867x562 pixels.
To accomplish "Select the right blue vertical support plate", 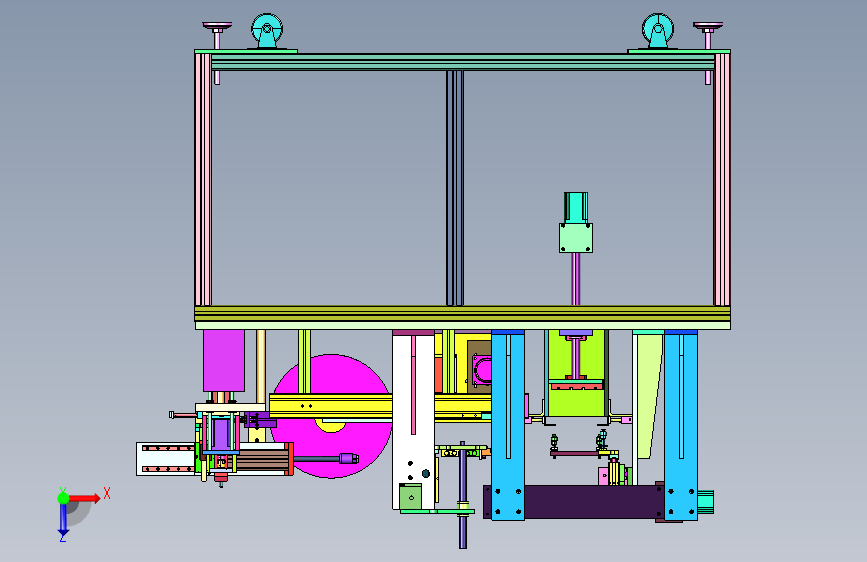I will pyautogui.click(x=681, y=425).
